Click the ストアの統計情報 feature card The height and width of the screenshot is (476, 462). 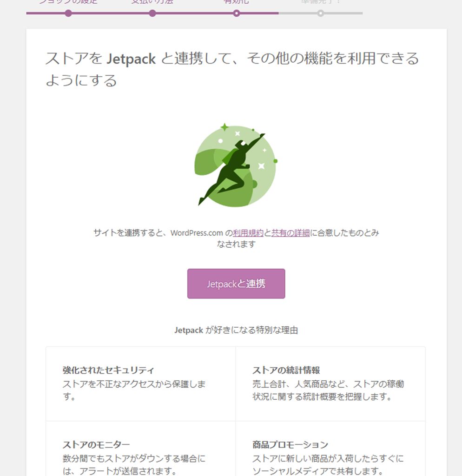pyautogui.click(x=330, y=383)
